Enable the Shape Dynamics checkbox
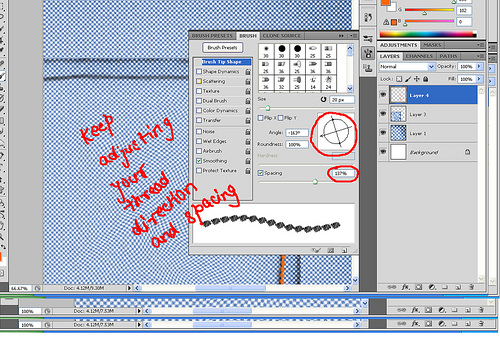This screenshot has height=362, width=500. [x=199, y=71]
